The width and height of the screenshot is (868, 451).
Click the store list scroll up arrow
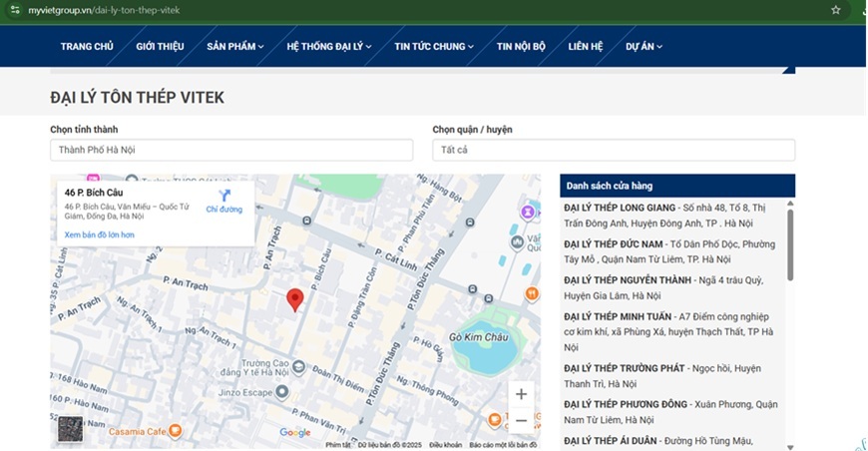tap(790, 204)
